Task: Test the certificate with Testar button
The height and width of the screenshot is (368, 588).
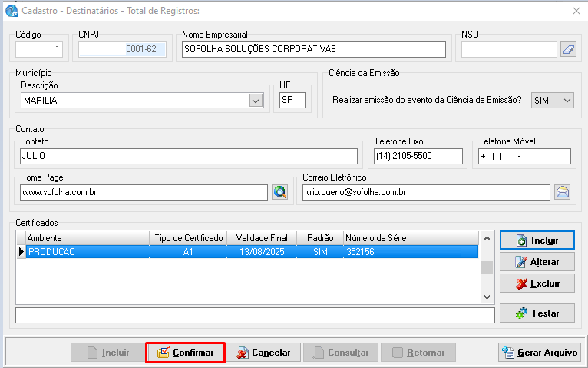Action: point(537,313)
